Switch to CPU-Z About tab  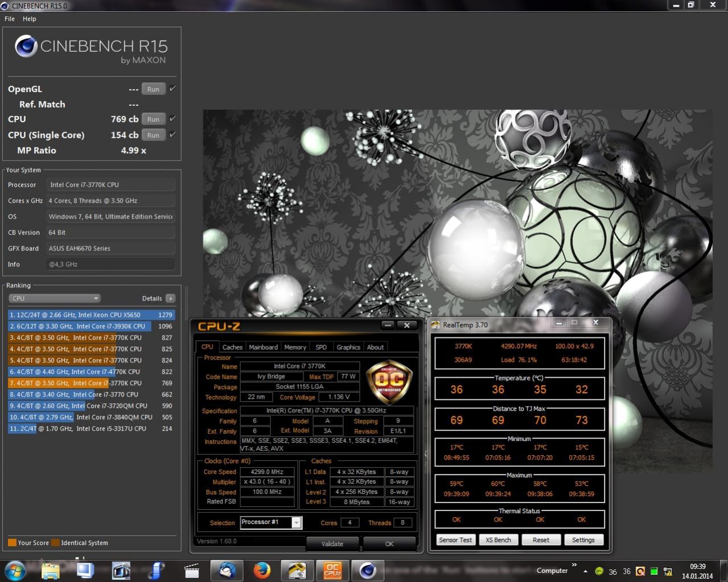(375, 347)
